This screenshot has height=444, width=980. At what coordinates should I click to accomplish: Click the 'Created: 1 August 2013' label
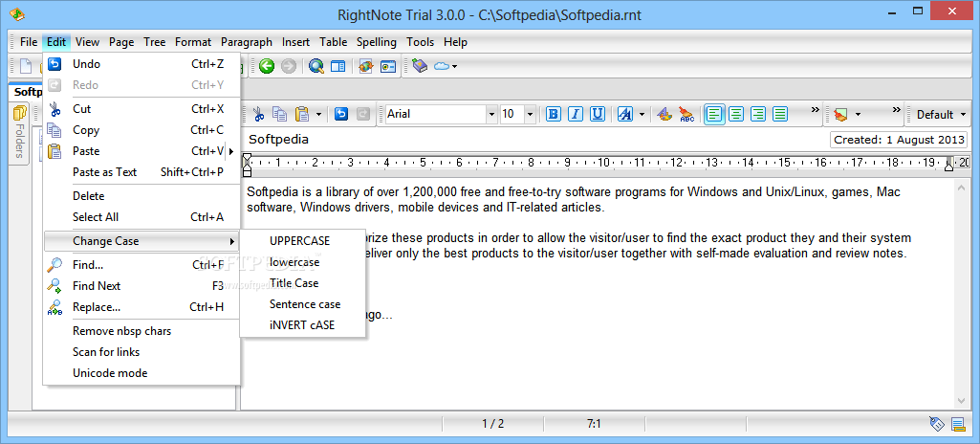pos(898,140)
